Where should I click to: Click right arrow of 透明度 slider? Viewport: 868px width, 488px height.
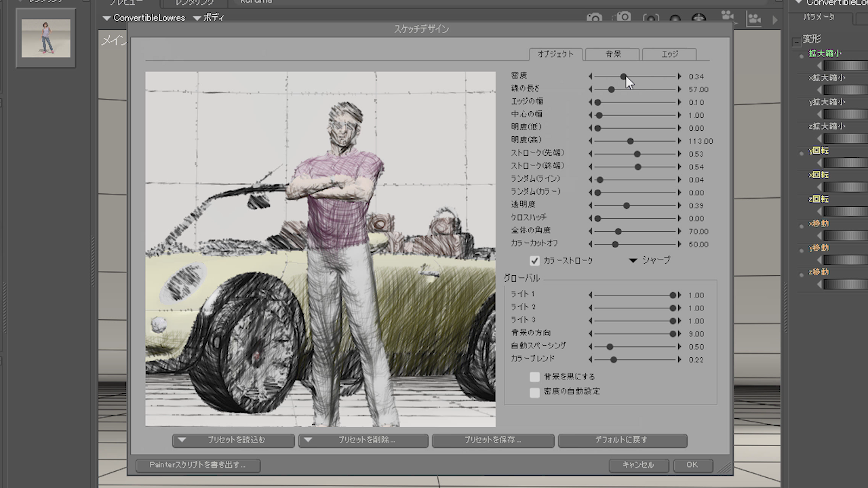pyautogui.click(x=679, y=205)
